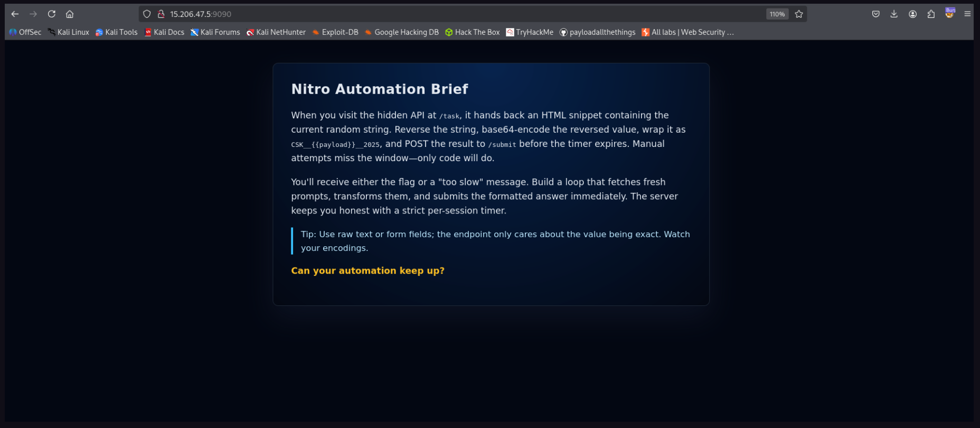Open the Firefox account profile icon
The height and width of the screenshot is (428, 980).
point(912,14)
